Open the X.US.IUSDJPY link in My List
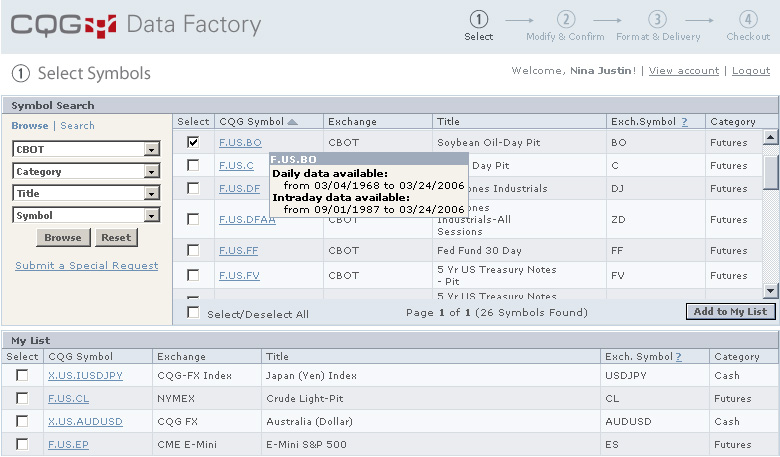 (x=85, y=375)
